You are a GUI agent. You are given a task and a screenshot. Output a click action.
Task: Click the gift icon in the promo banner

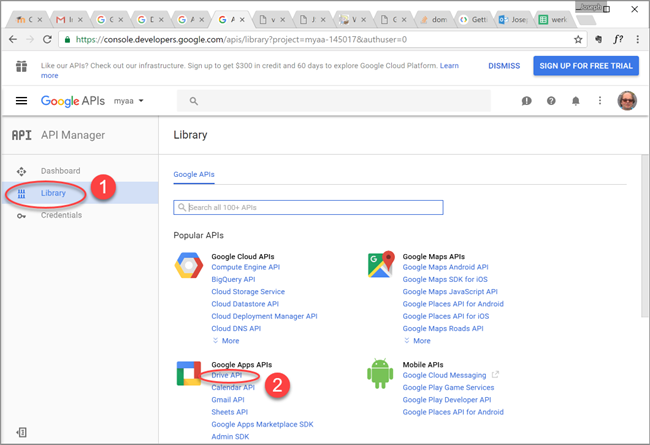(21, 66)
